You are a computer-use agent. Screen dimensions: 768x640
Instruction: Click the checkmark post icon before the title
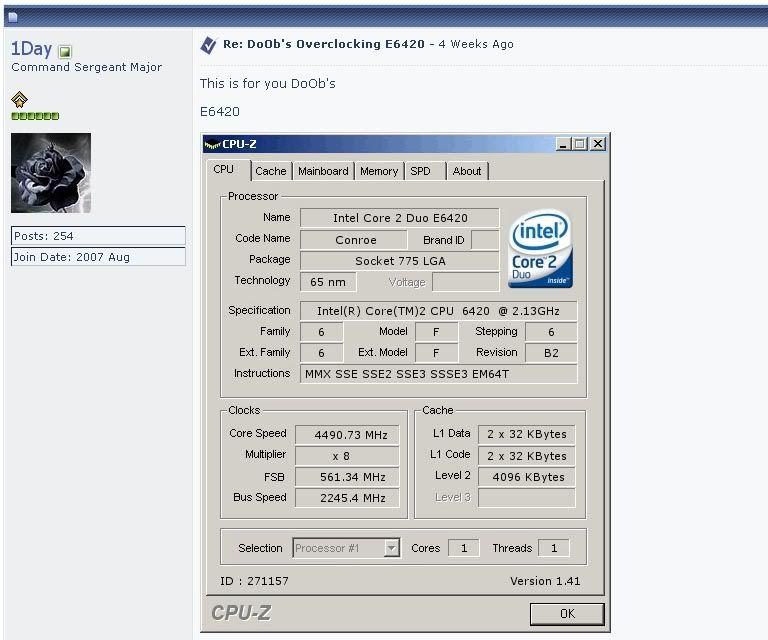(208, 45)
